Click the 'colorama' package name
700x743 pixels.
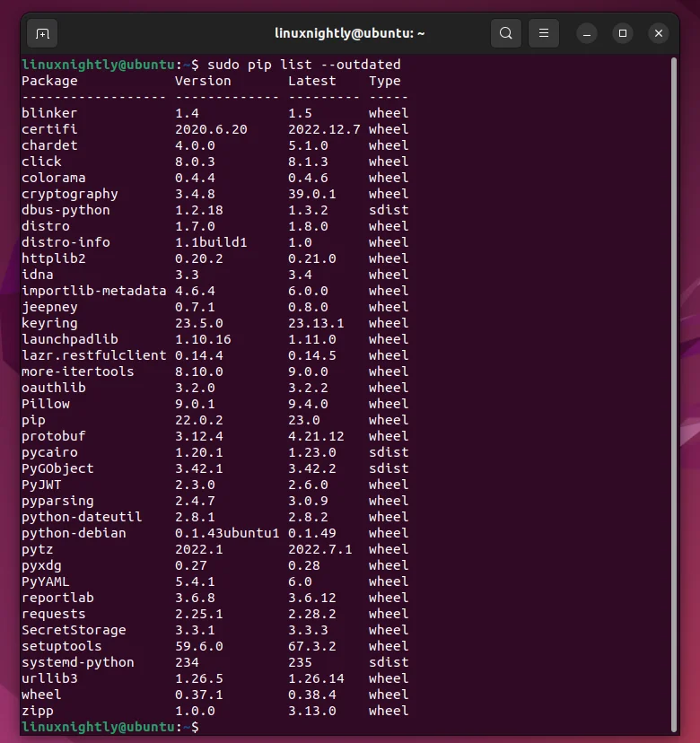pyautogui.click(x=54, y=178)
